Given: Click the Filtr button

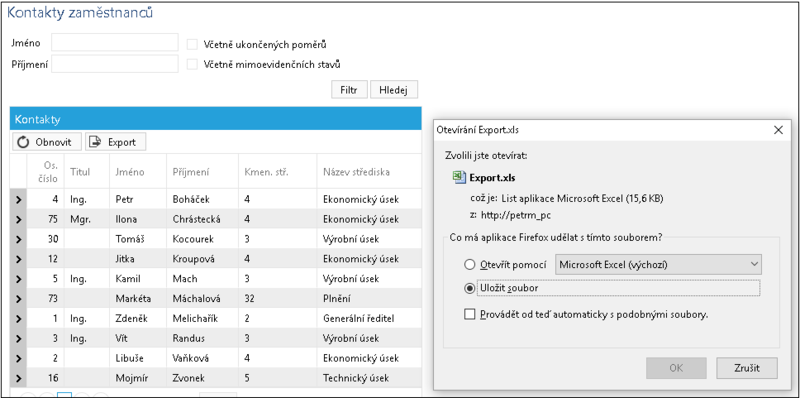Looking at the screenshot, I should 349,89.
